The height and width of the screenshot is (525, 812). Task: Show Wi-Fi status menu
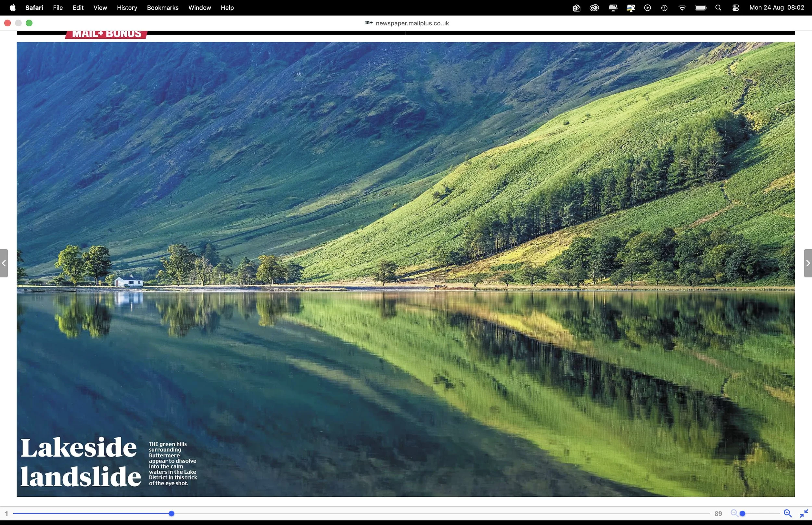[682, 7]
